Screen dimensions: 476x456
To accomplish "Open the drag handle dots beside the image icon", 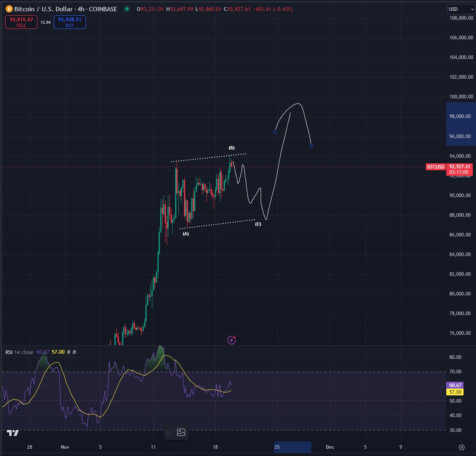I will pos(168,433).
